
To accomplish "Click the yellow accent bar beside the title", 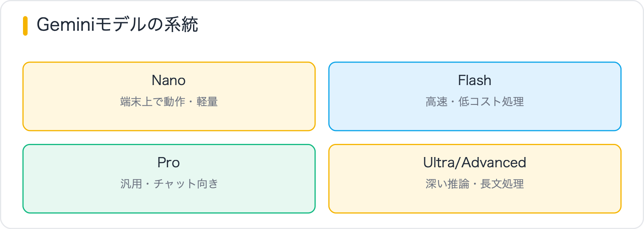I will (x=25, y=26).
